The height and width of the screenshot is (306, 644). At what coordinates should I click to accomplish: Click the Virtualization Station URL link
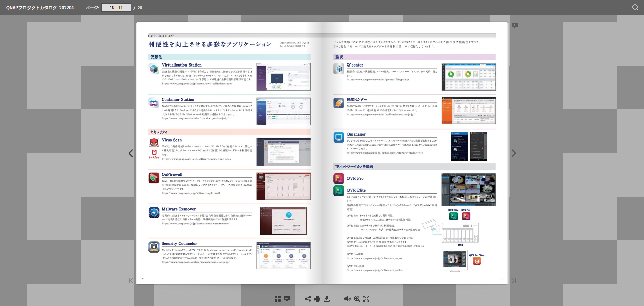197,84
